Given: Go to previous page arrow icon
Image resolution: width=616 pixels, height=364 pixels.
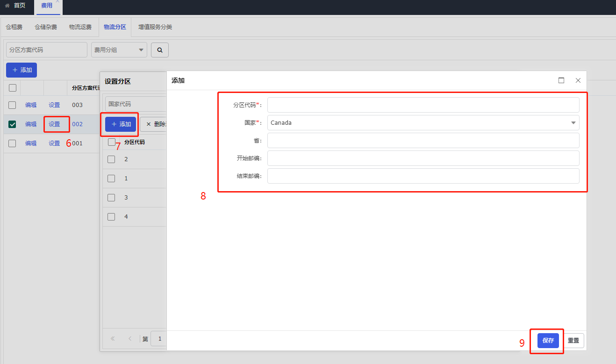Looking at the screenshot, I should tap(130, 339).
